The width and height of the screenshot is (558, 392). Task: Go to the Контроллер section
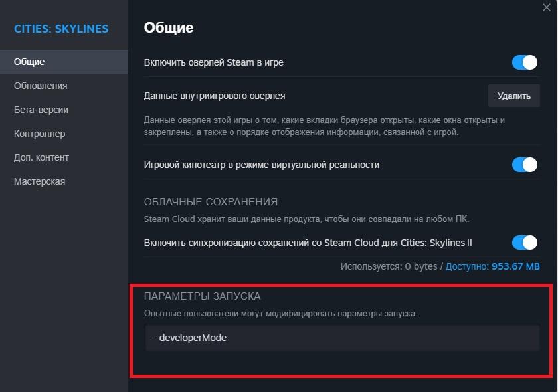[39, 134]
